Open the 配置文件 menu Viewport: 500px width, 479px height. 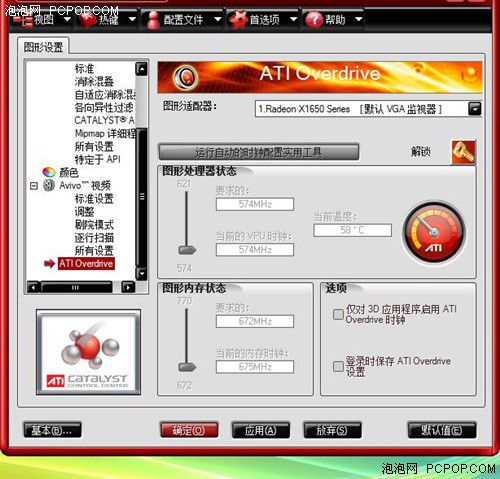(x=183, y=20)
